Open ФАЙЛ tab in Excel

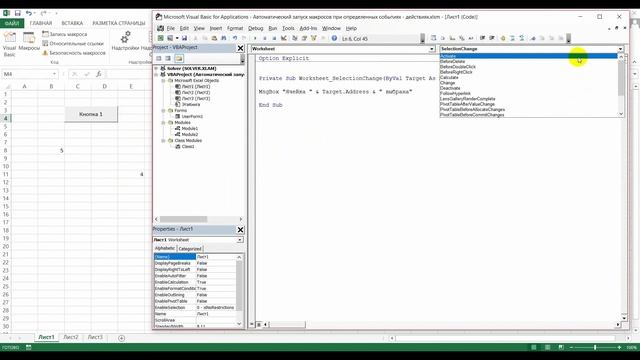[12, 23]
